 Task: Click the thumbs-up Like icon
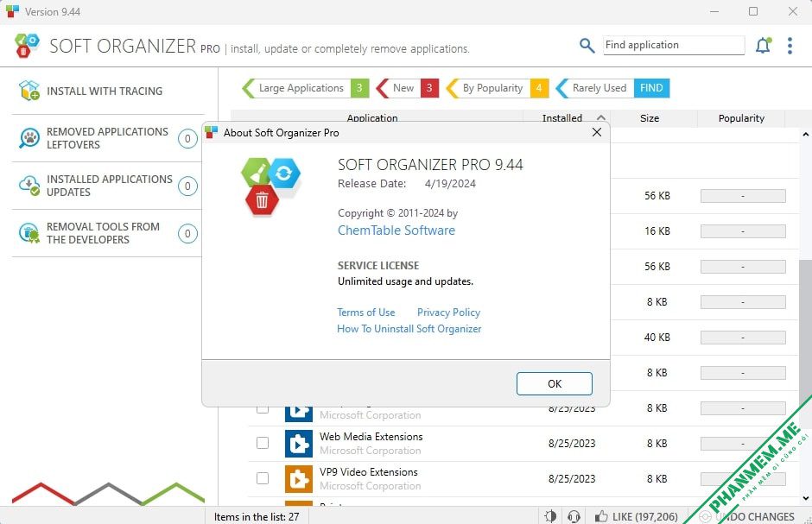(x=601, y=516)
